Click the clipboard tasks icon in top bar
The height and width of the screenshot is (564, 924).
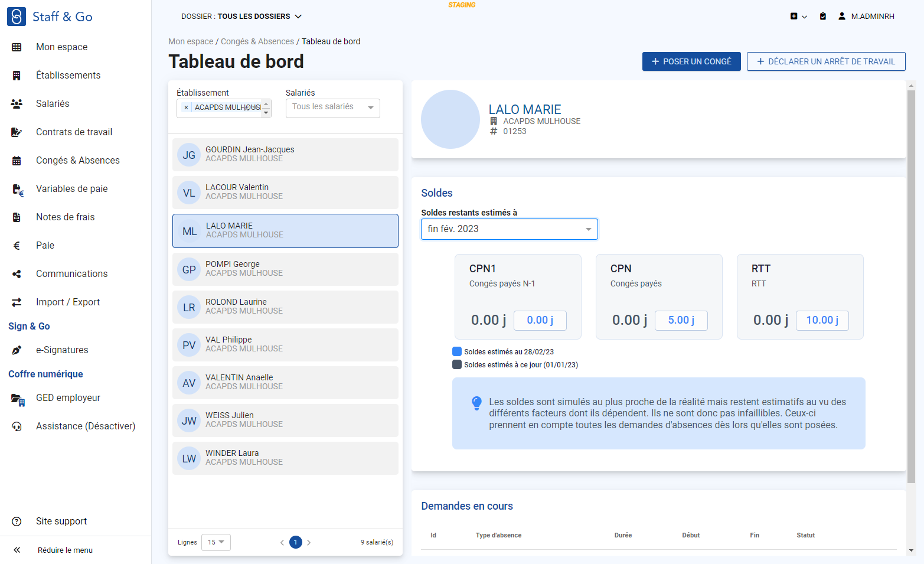tap(823, 17)
